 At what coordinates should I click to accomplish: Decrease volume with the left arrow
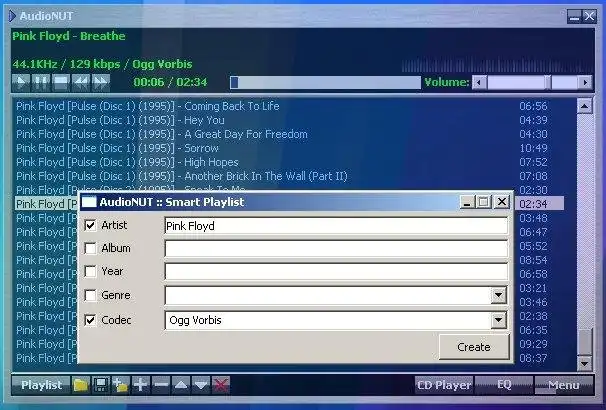point(480,82)
